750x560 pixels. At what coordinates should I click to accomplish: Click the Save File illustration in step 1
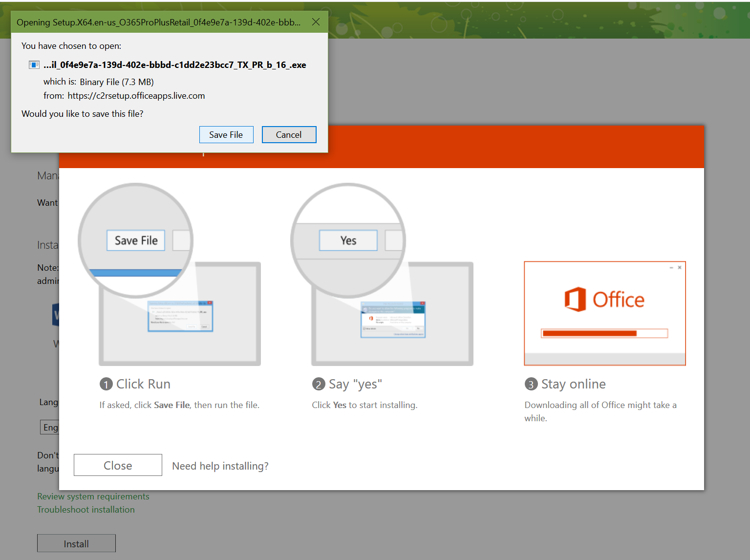(x=136, y=240)
